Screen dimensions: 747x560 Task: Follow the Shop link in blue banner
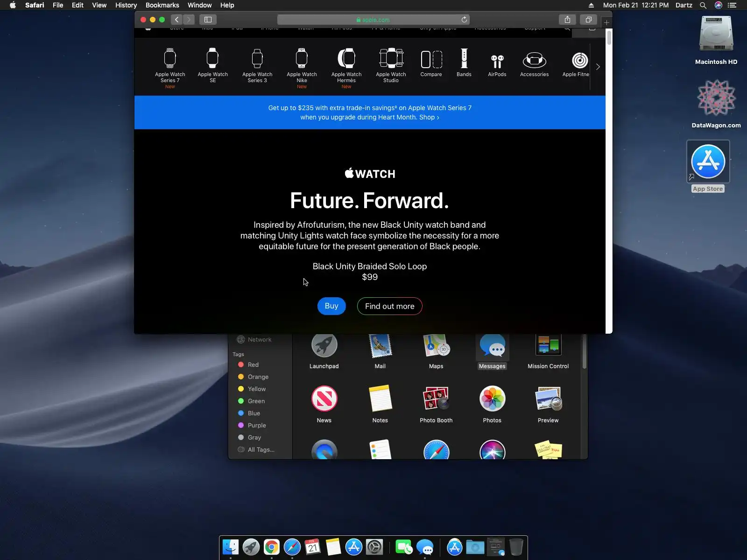pos(429,117)
